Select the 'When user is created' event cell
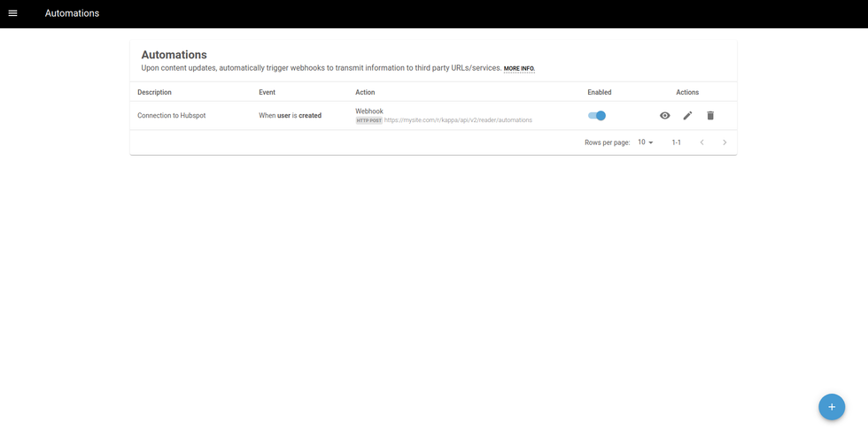The width and height of the screenshot is (868, 430). 291,116
